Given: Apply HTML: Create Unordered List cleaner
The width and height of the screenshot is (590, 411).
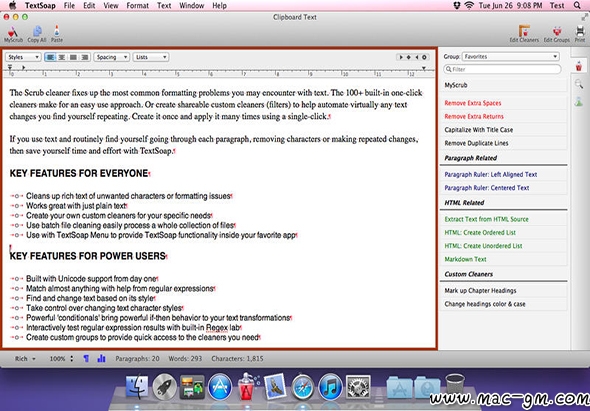Looking at the screenshot, I should 503,246.
